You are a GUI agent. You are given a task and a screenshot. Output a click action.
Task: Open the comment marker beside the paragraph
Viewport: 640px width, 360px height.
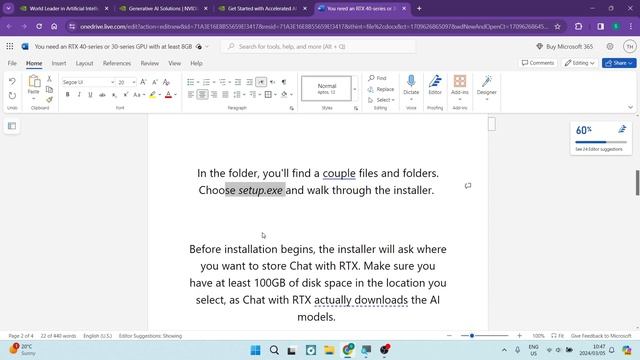click(x=468, y=186)
